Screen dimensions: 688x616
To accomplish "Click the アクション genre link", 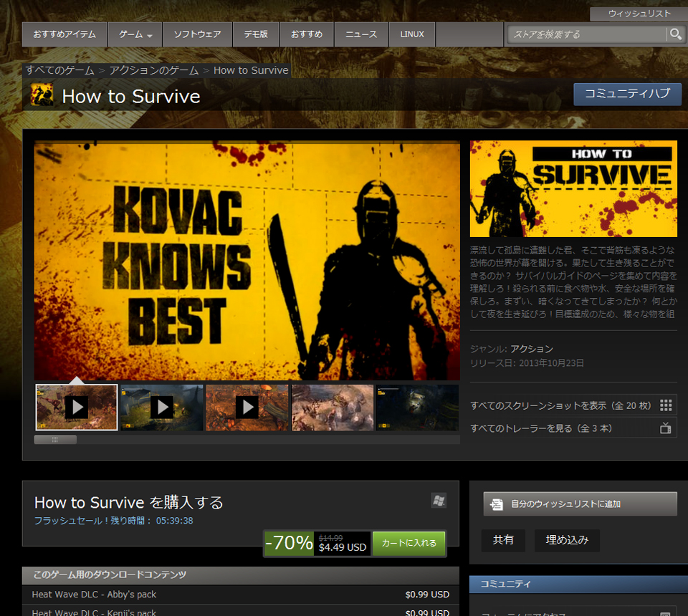I will click(x=531, y=349).
